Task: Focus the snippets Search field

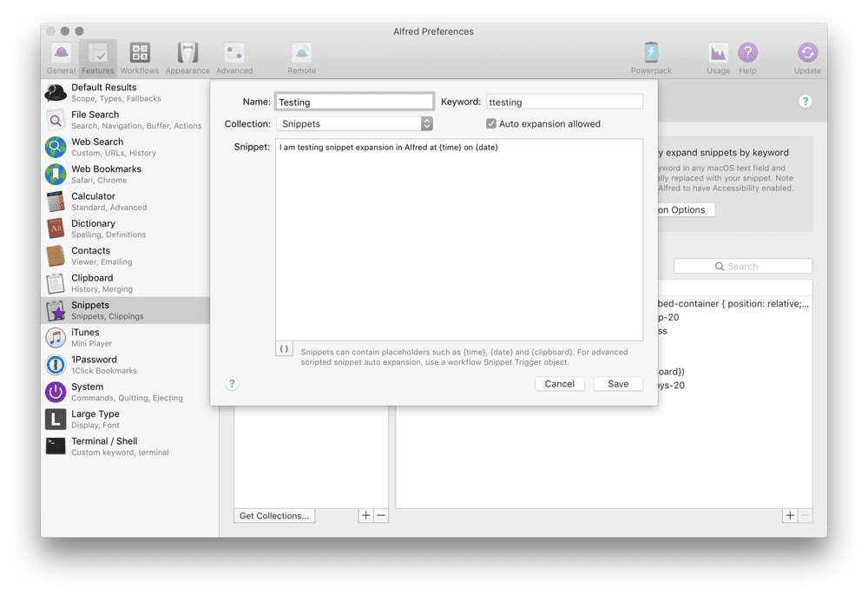Action: tap(743, 266)
